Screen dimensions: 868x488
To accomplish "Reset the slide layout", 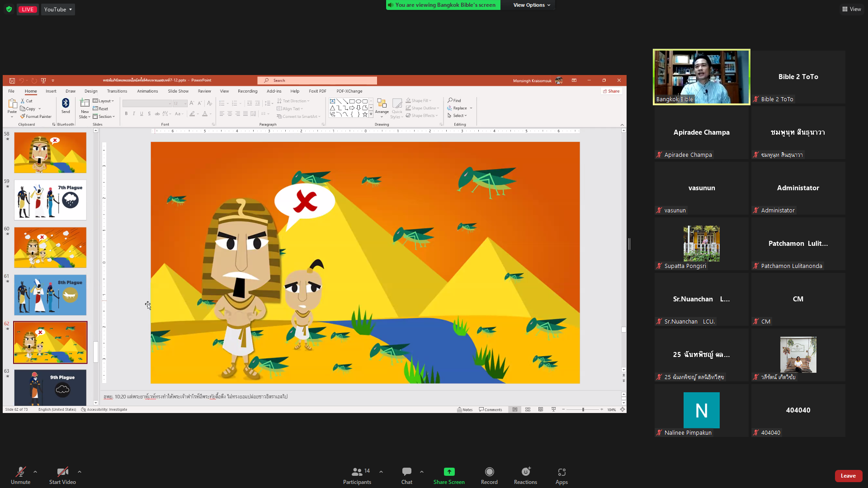I will (101, 108).
